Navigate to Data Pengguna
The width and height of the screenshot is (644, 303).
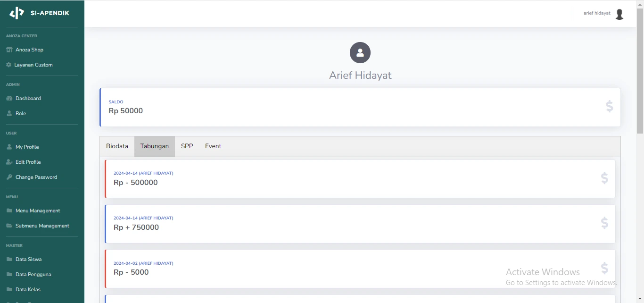pos(33,274)
